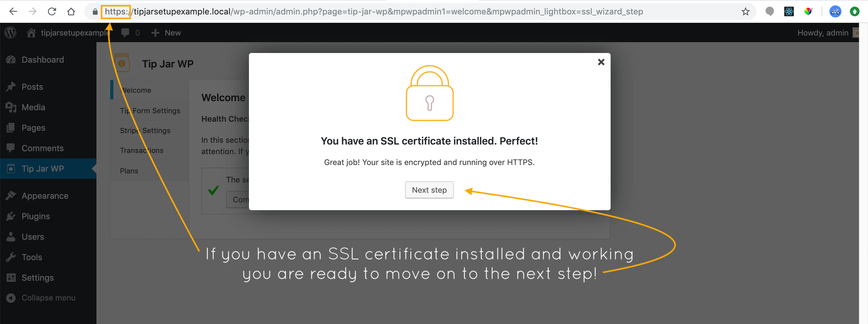Select Tip Jar WP sidebar item
The height and width of the screenshot is (324, 868).
click(48, 168)
